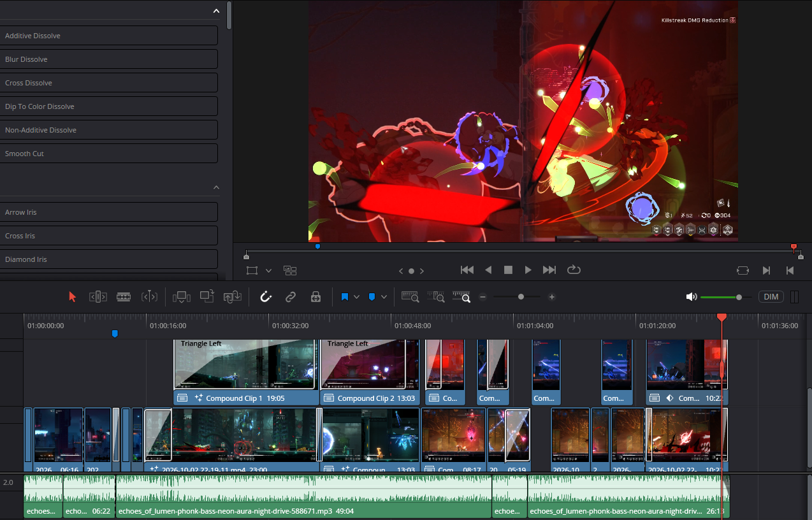Click the Overwrite Clip toolbar icon
The height and width of the screenshot is (520, 812).
207,296
